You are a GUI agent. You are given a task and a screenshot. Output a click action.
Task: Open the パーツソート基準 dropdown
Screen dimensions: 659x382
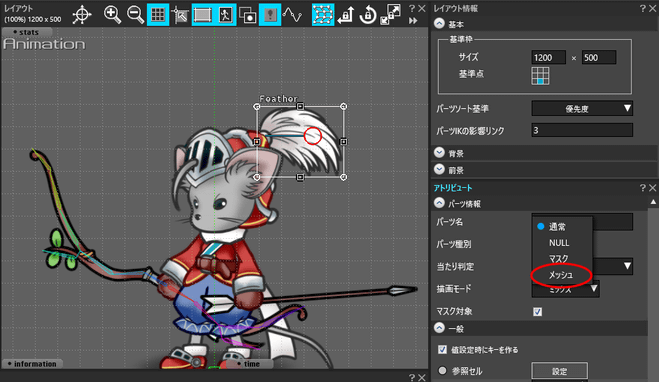tap(582, 108)
